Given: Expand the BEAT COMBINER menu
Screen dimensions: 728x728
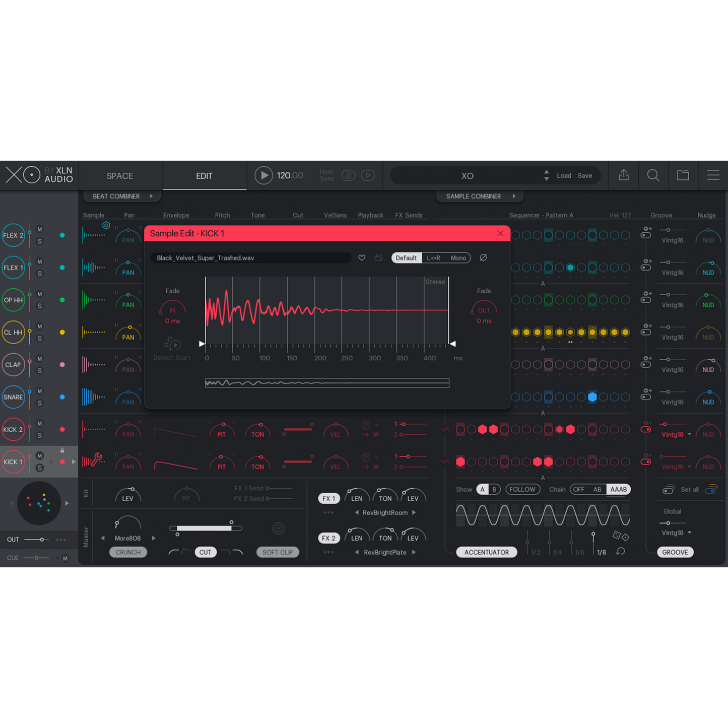Looking at the screenshot, I should click(122, 196).
